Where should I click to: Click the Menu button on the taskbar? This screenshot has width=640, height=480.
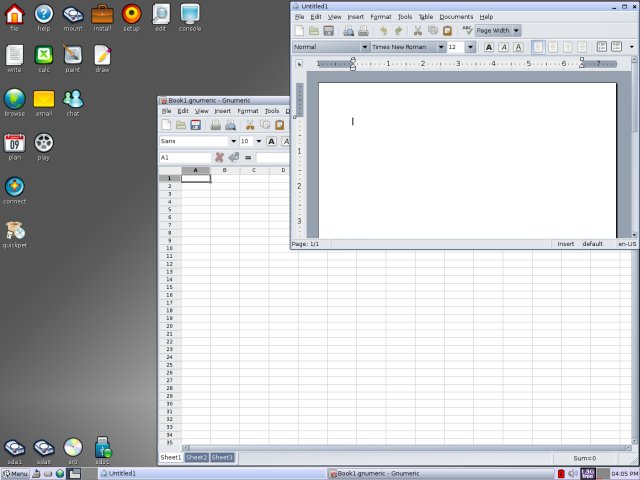click(15, 473)
